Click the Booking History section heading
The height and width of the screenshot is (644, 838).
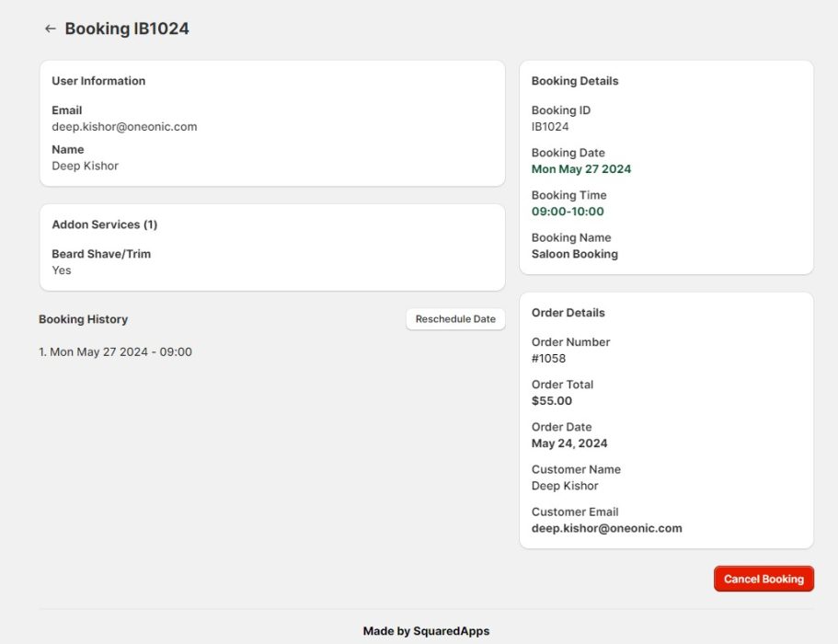pos(83,319)
